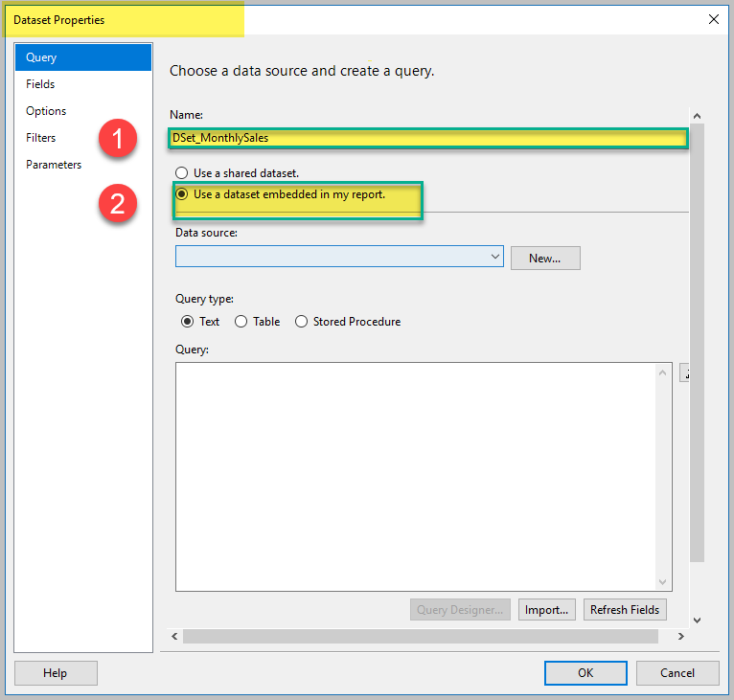The height and width of the screenshot is (700, 734).
Task: Click the panel vertical scroll-down arrow
Action: click(x=697, y=621)
